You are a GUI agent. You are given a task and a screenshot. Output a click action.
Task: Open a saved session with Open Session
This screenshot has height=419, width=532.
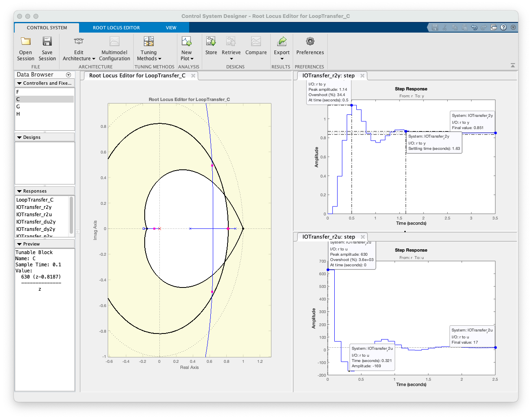pyautogui.click(x=26, y=49)
